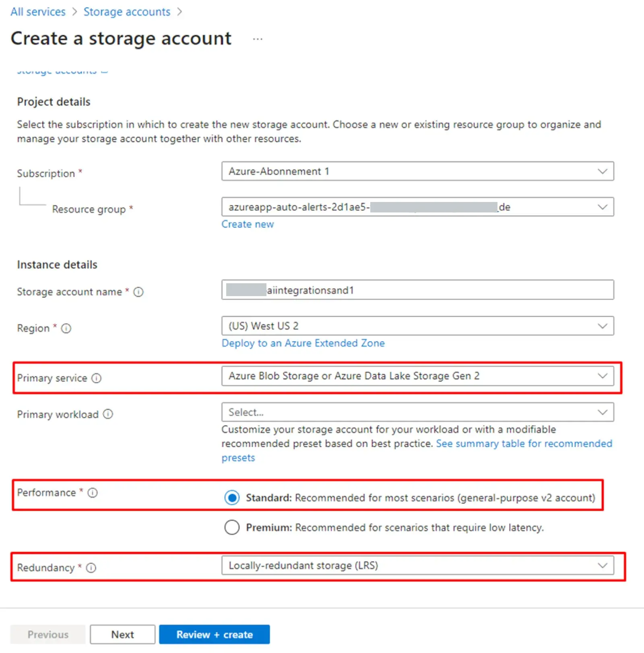This screenshot has height=653, width=644.
Task: Select the Standard performance radio button
Action: [232, 498]
